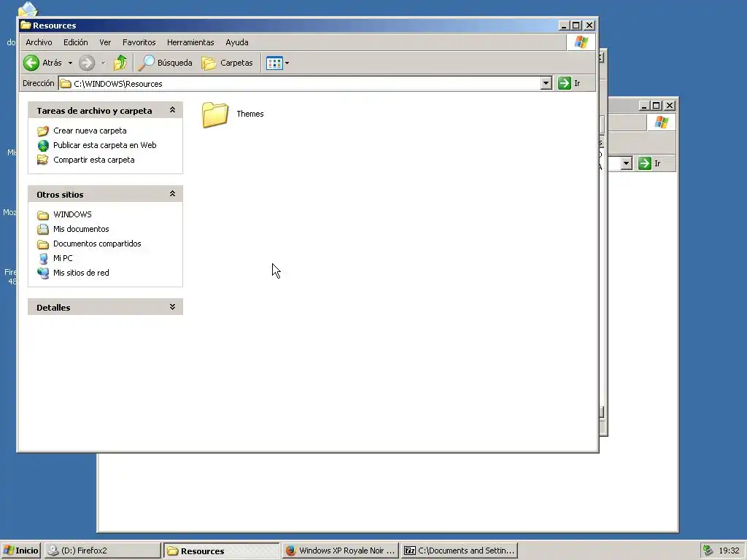Click the WINDOWS folder icon in Otros sitios

point(43,215)
